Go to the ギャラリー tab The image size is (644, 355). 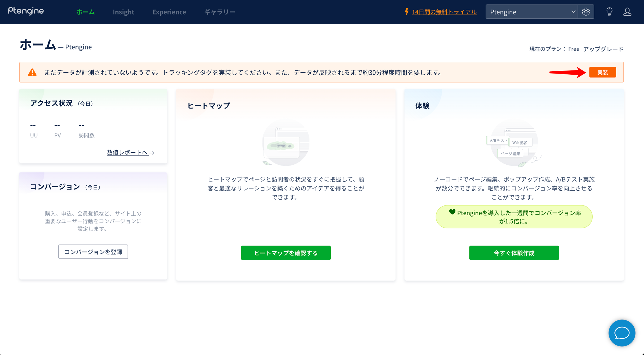(219, 12)
